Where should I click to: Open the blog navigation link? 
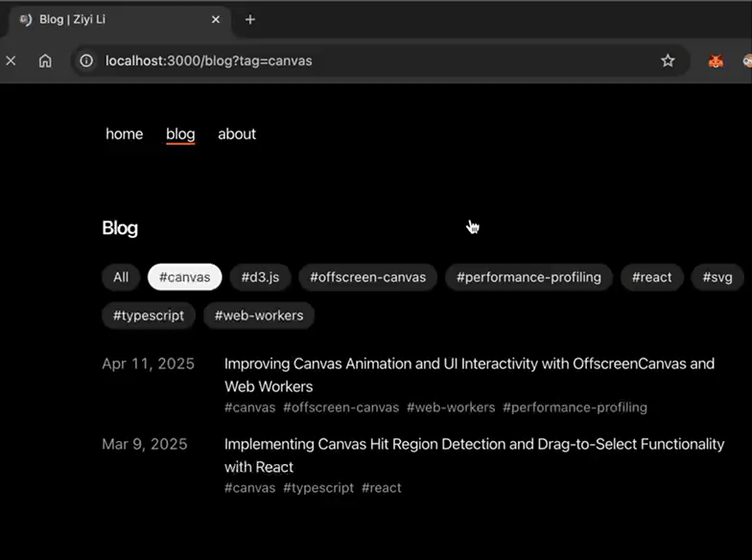pyautogui.click(x=180, y=134)
